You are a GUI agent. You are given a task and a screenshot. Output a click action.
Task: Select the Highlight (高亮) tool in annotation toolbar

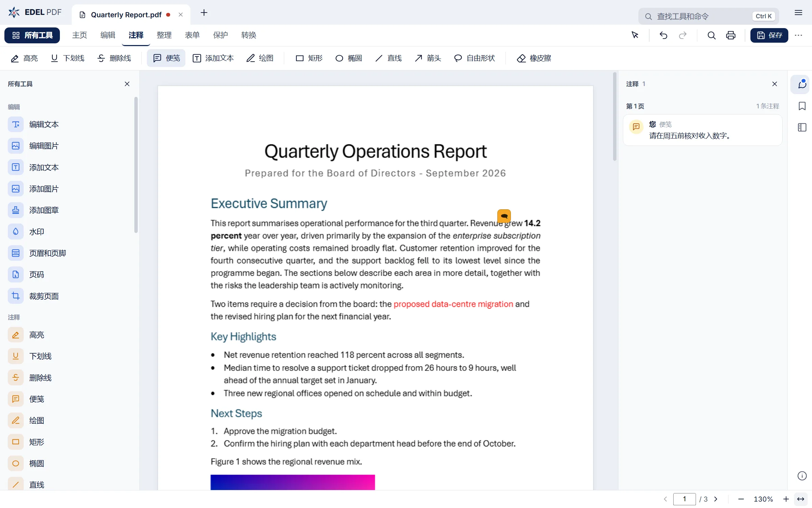coord(24,58)
